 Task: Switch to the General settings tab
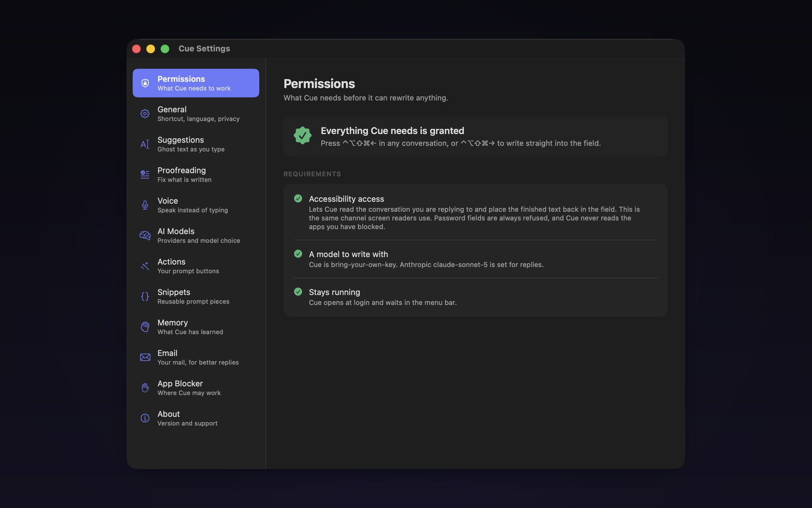pyautogui.click(x=196, y=113)
